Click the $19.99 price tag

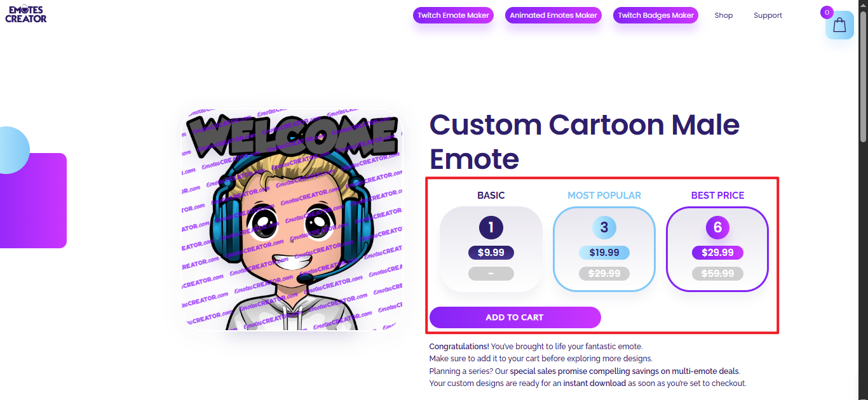pos(604,253)
